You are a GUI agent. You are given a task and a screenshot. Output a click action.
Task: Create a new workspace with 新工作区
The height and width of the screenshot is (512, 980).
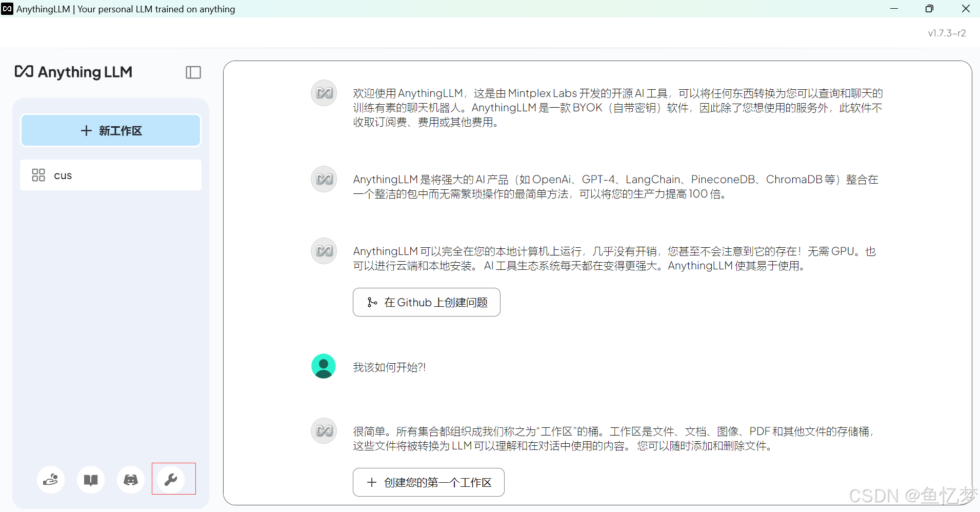click(x=111, y=130)
